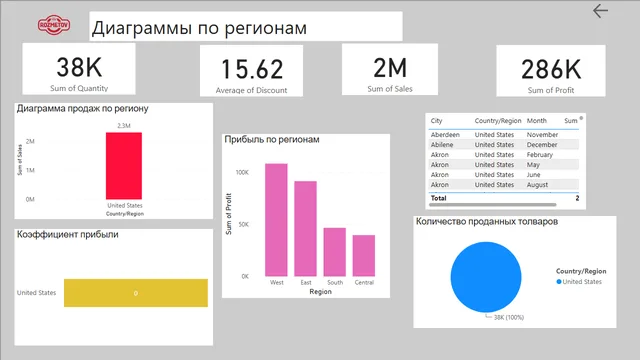The width and height of the screenshot is (640, 360).
Task: Click the May month cell for Akron
Action: (x=533, y=164)
